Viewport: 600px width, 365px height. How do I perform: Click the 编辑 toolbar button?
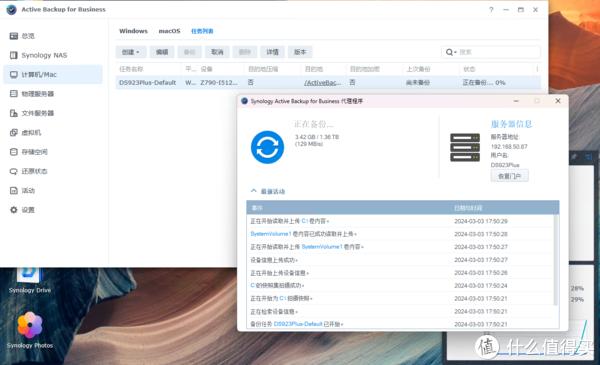(x=162, y=52)
